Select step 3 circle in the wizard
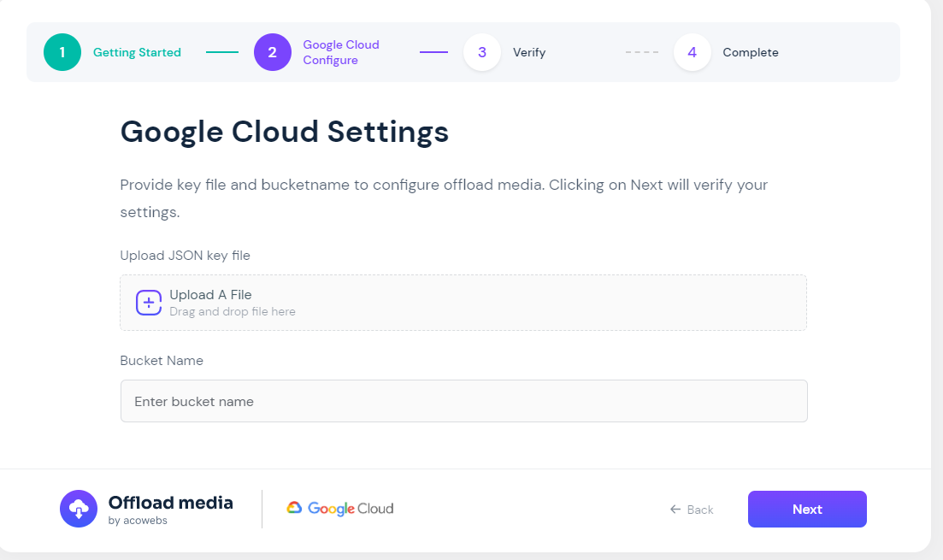Image resolution: width=943 pixels, height=560 pixels. tap(481, 52)
